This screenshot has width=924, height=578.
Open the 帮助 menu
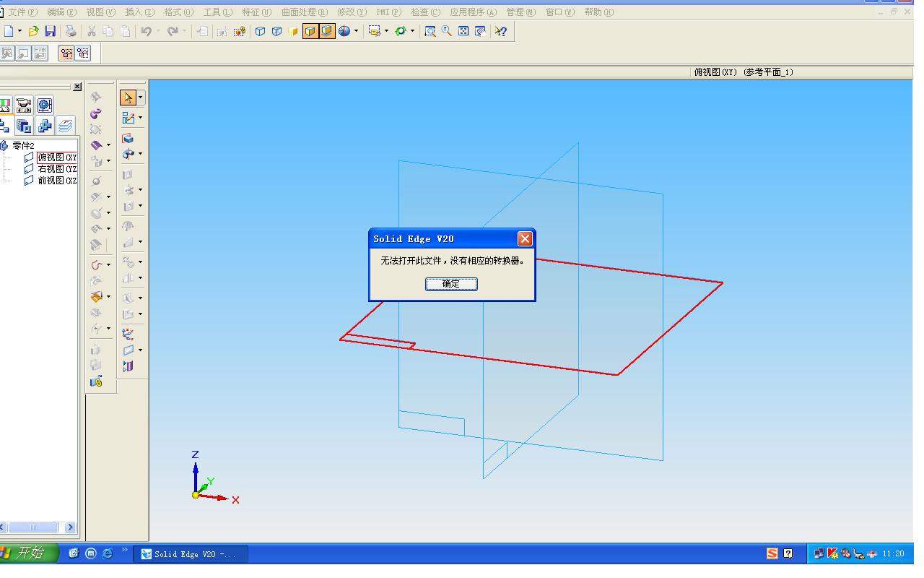pos(598,12)
